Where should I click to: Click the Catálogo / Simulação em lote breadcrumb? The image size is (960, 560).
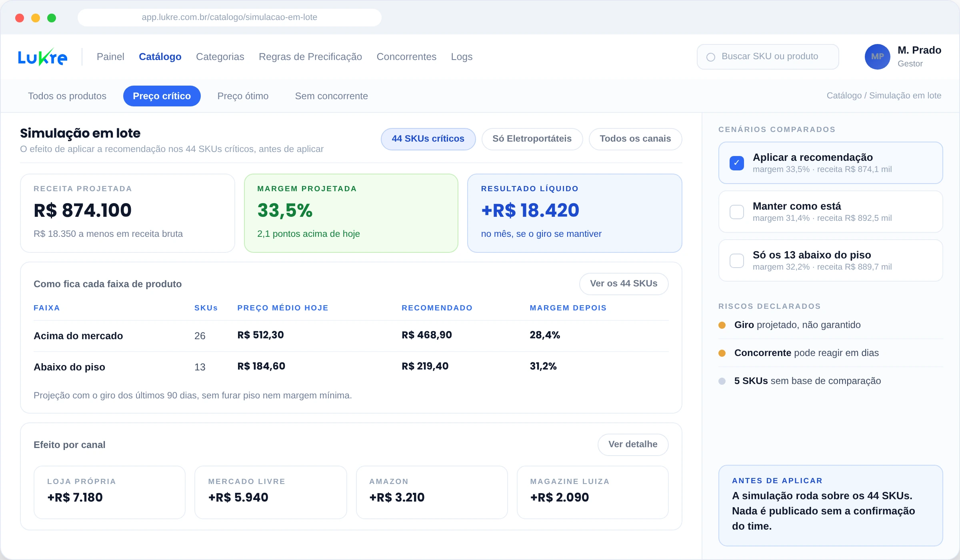[x=884, y=96]
